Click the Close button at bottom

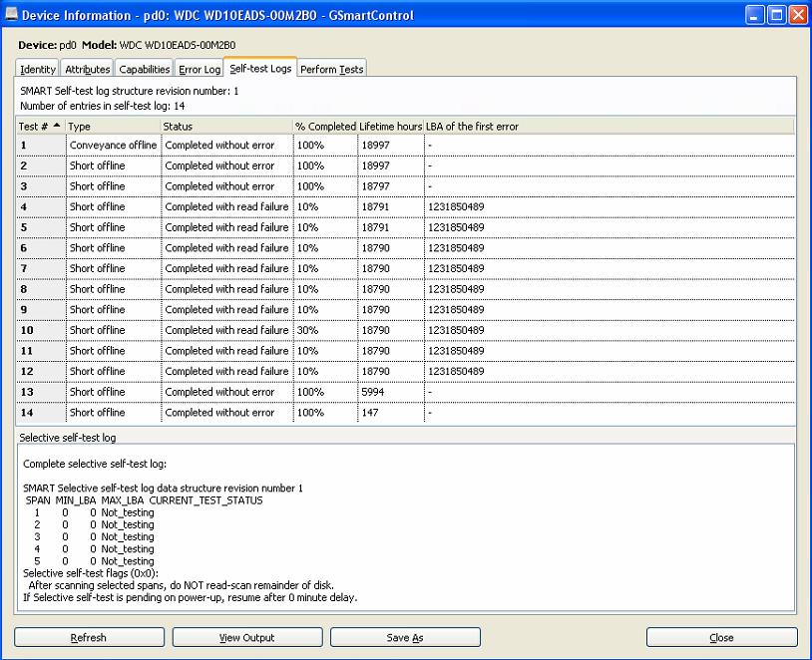pos(721,637)
